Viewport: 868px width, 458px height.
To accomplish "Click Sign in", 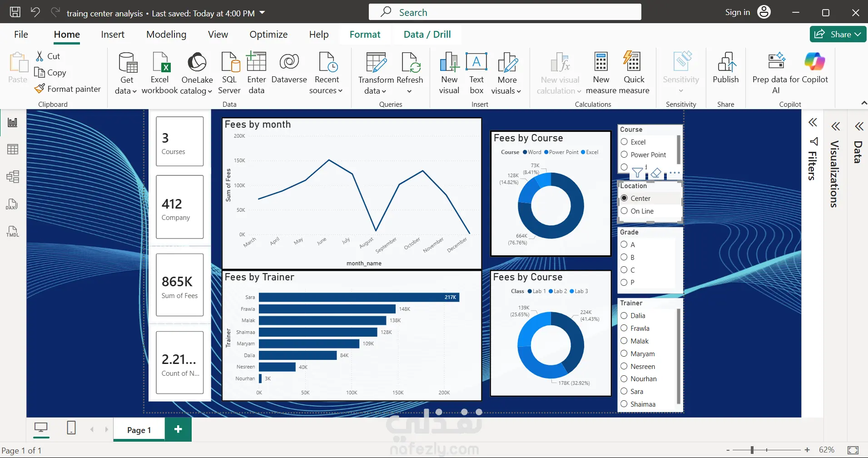I will [x=738, y=12].
